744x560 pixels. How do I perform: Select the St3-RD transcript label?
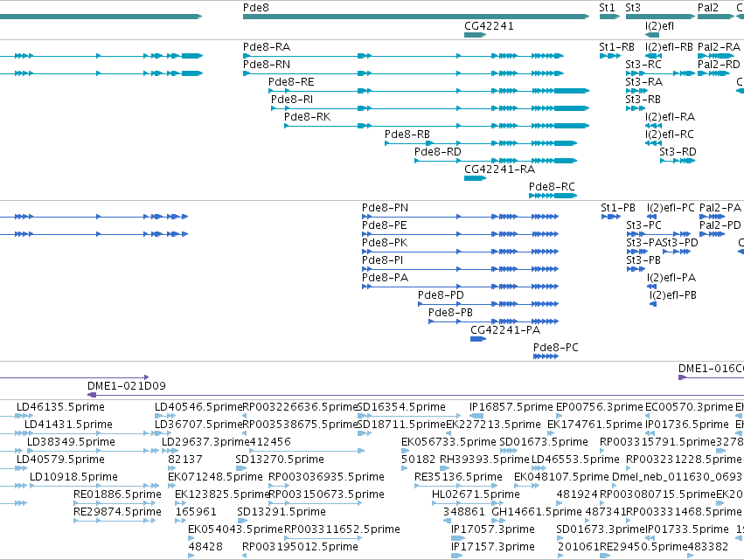pos(678,152)
